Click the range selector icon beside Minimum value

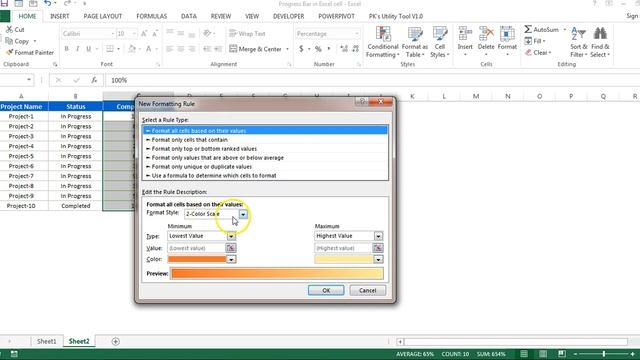point(231,248)
